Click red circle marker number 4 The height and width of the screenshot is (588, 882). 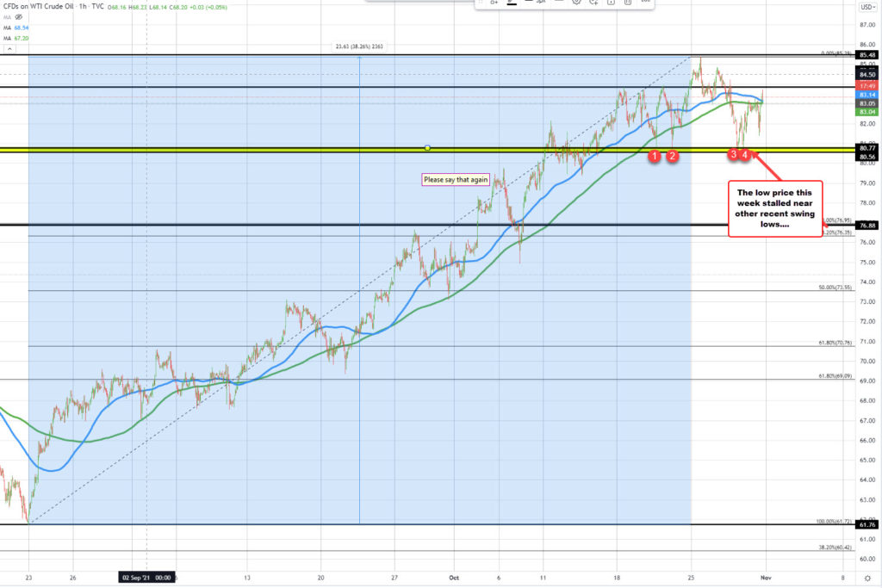click(x=745, y=155)
